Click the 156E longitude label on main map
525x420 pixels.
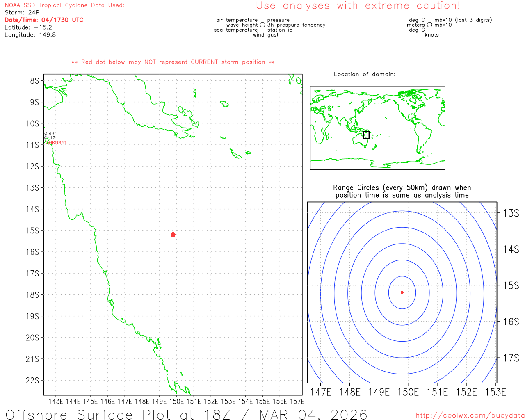pos(280,401)
